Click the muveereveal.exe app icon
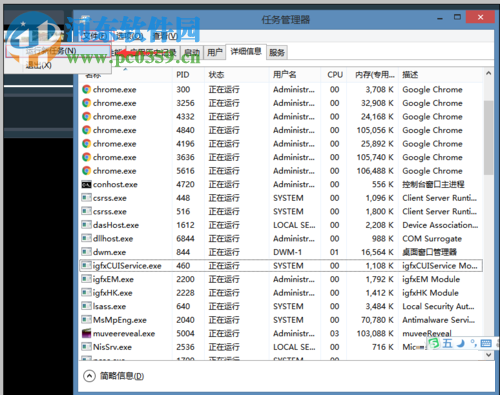Viewport: 500px width, 395px height. [x=86, y=333]
